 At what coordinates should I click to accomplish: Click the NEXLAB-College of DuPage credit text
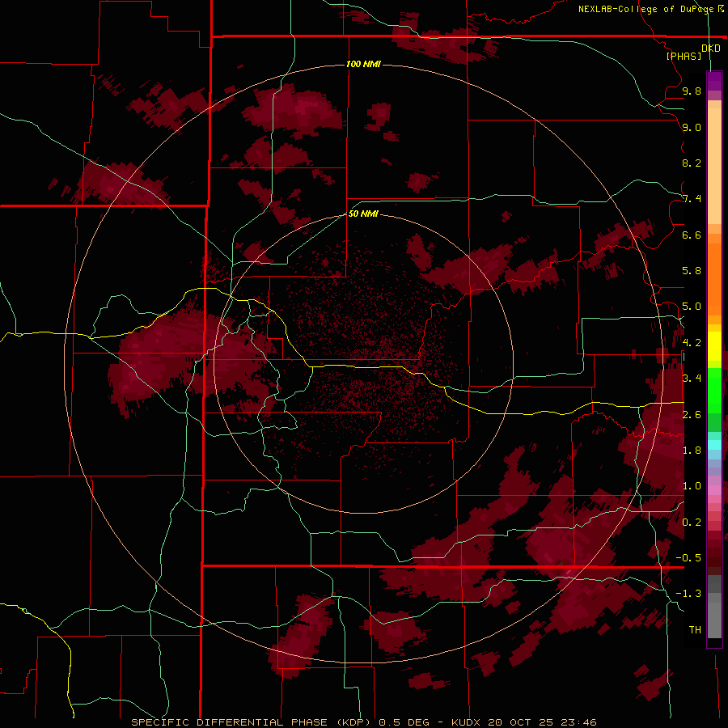coord(646,9)
